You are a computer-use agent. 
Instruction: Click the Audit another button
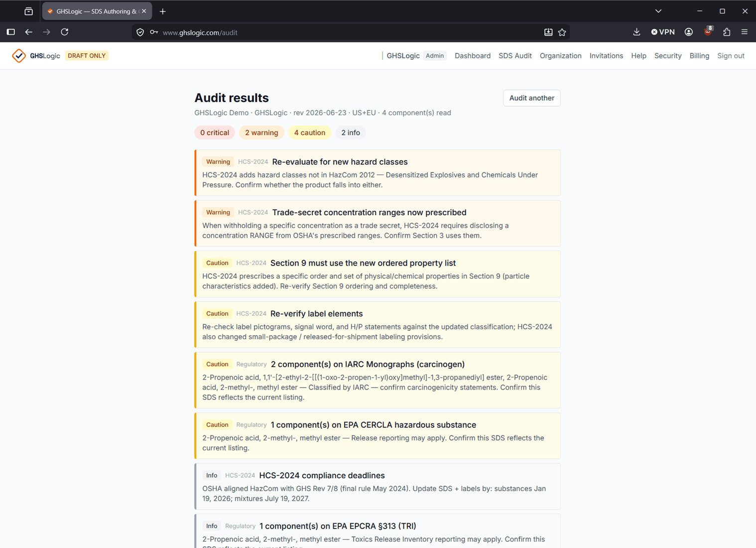click(x=531, y=98)
